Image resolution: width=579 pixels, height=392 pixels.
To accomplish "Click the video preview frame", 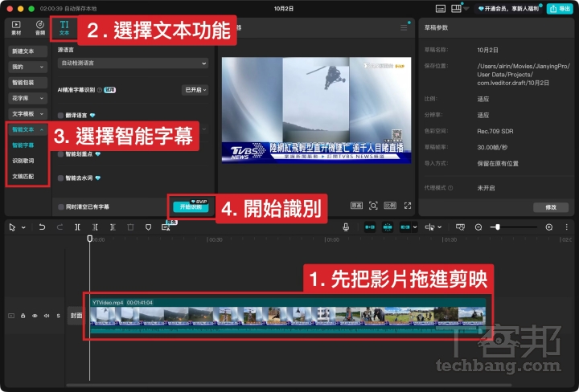I will click(x=316, y=110).
